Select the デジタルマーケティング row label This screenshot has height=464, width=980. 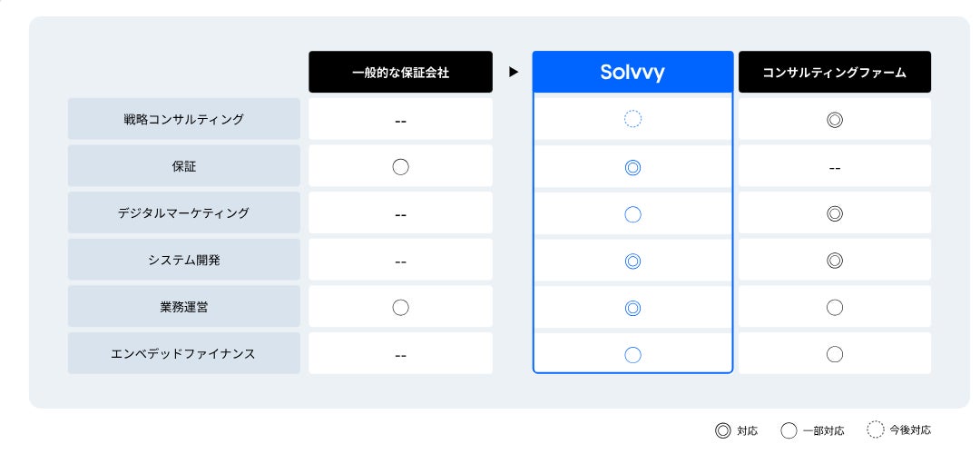[184, 213]
